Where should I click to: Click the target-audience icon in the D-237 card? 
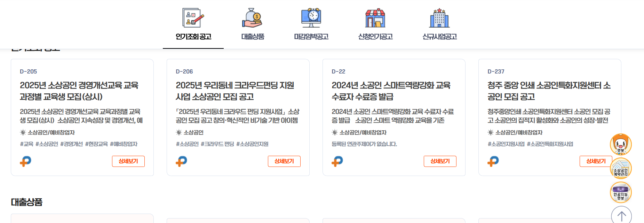coord(491,132)
